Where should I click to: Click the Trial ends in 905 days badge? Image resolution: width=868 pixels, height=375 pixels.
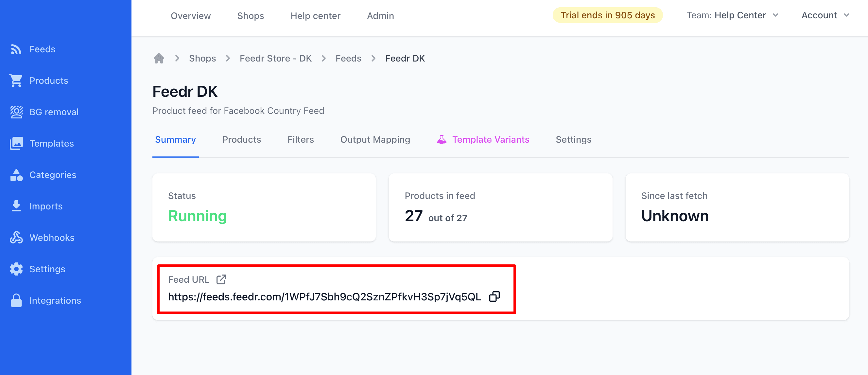pos(607,15)
